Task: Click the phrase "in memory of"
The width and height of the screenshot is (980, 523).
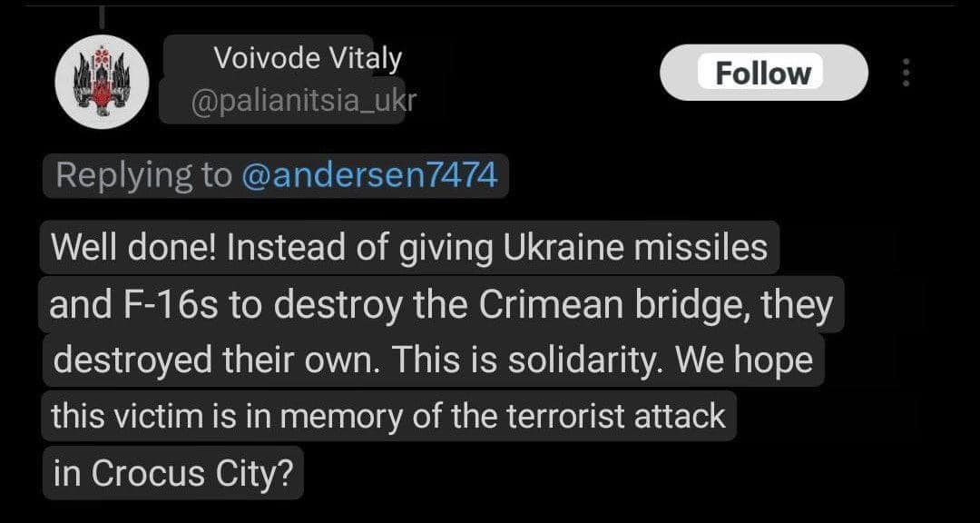Action: 348,416
